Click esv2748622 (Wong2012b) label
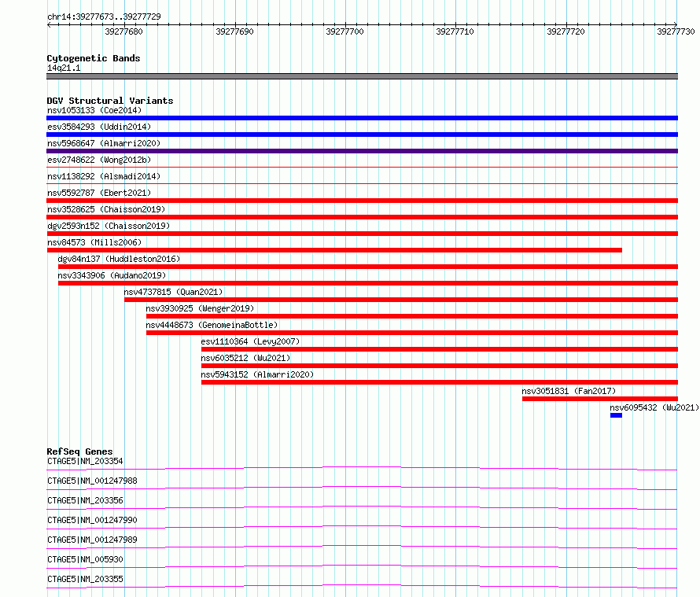700x597 pixels. pyautogui.click(x=99, y=160)
